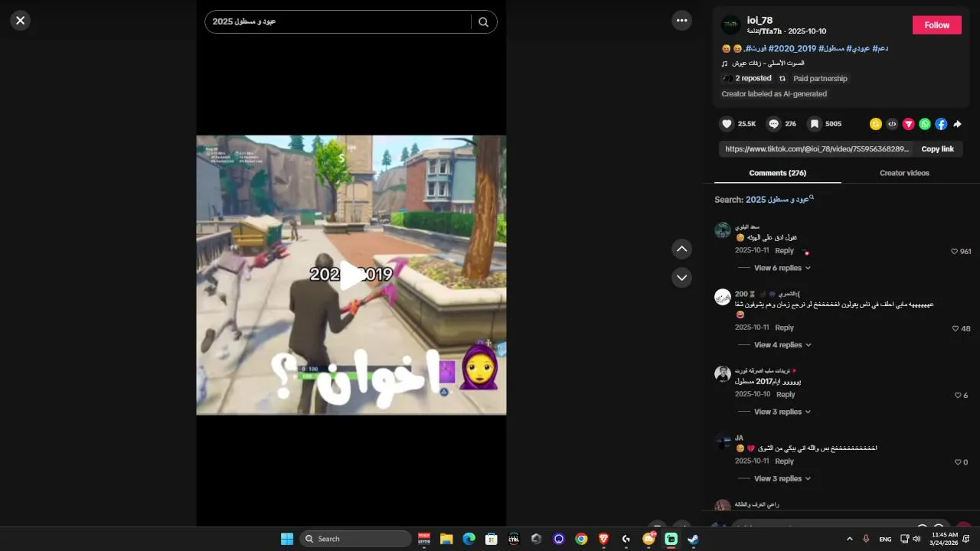Expand View 6 replies
This screenshot has width=980, height=551.
[782, 268]
